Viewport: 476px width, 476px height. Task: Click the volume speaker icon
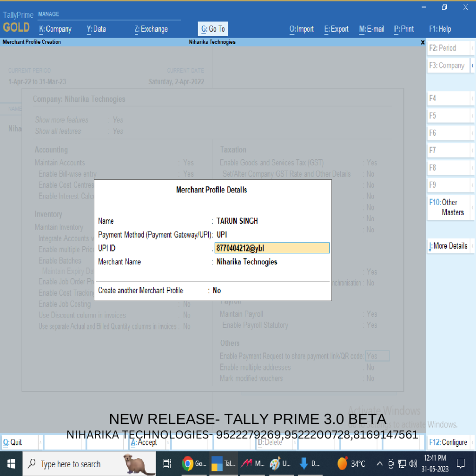click(413, 463)
